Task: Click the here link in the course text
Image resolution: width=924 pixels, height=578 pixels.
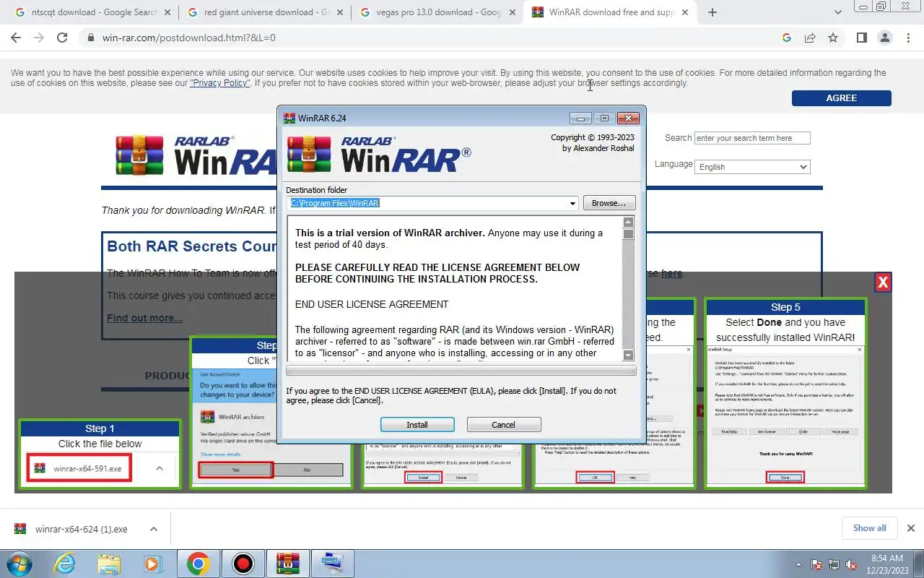Action: click(x=671, y=273)
